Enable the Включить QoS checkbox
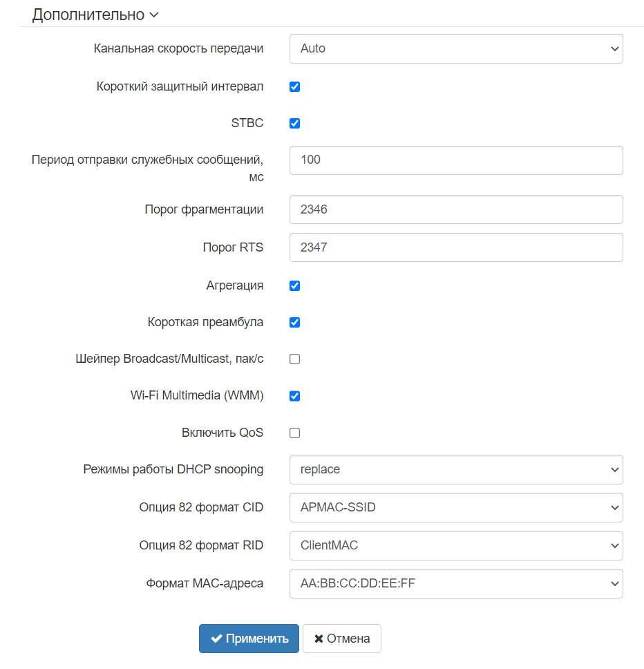This screenshot has width=644, height=669. pos(294,433)
